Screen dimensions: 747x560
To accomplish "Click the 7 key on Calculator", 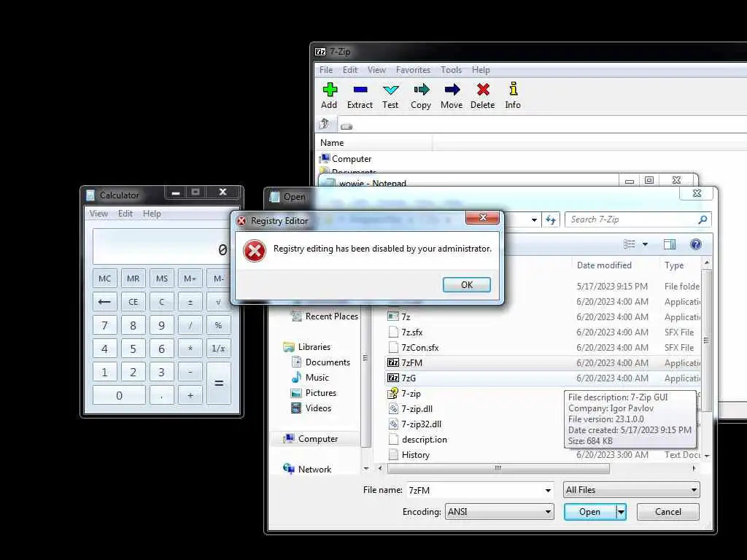I will coord(105,326).
